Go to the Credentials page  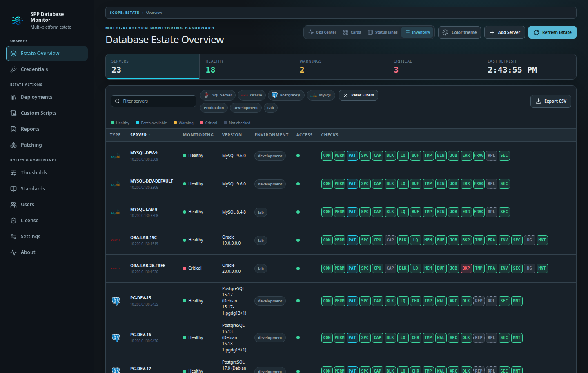click(47, 69)
